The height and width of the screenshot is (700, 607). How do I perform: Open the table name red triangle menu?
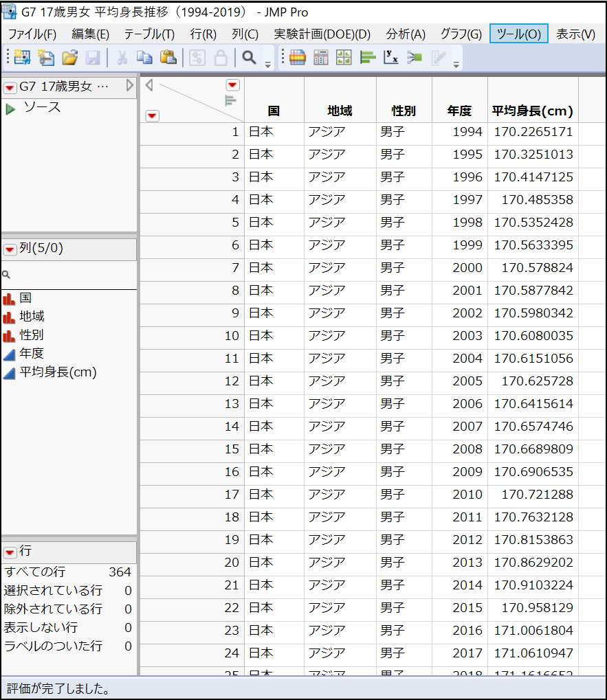click(x=10, y=87)
